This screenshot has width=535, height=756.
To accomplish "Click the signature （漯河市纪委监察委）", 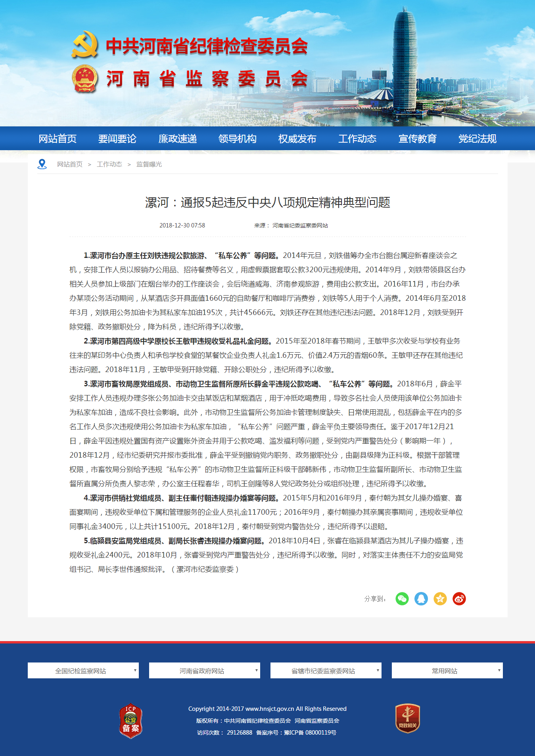I will [x=205, y=569].
